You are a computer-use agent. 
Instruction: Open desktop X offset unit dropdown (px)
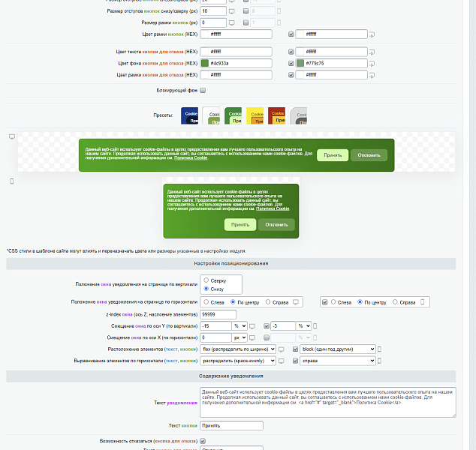click(x=240, y=337)
